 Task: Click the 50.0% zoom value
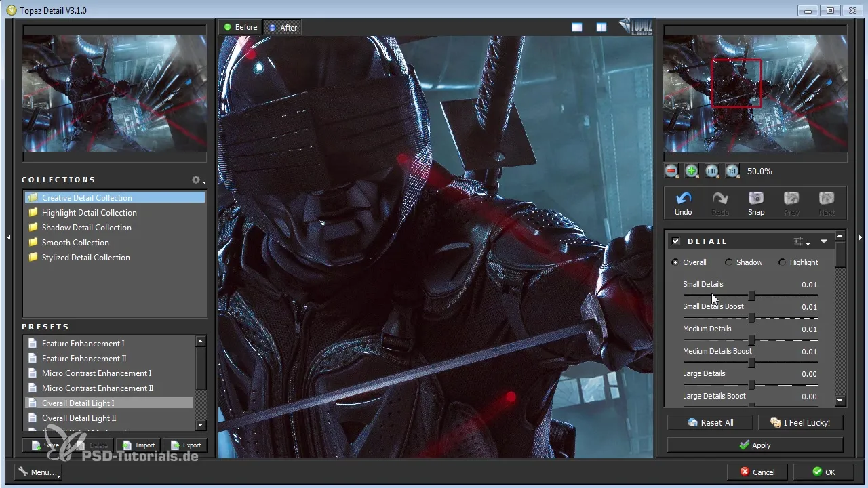click(759, 171)
